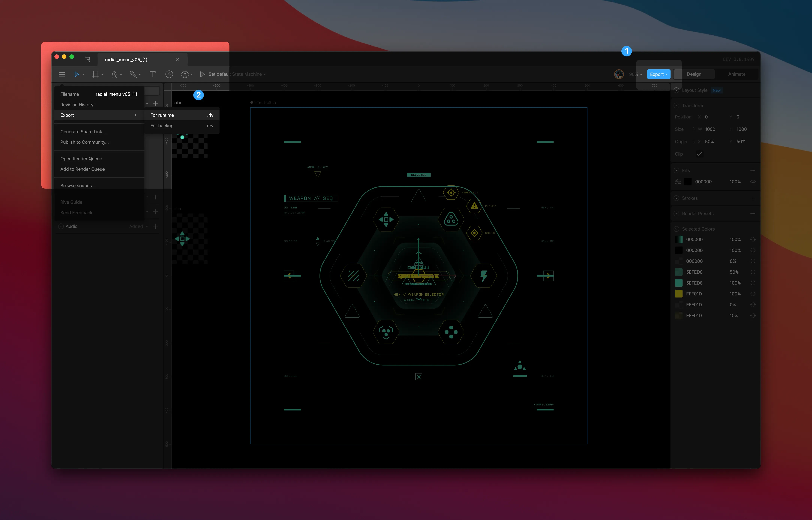Click Revision History menu item
This screenshot has height=520, width=812.
[x=77, y=105]
